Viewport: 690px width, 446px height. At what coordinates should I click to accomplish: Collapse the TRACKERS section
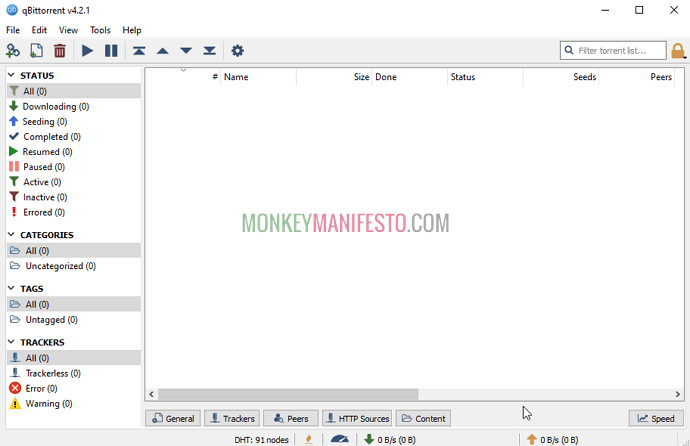11,342
